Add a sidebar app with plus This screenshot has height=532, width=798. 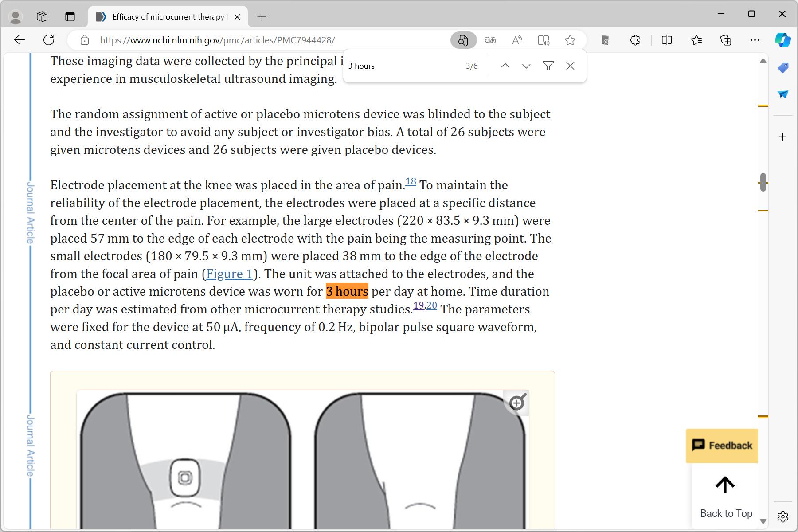click(x=783, y=137)
